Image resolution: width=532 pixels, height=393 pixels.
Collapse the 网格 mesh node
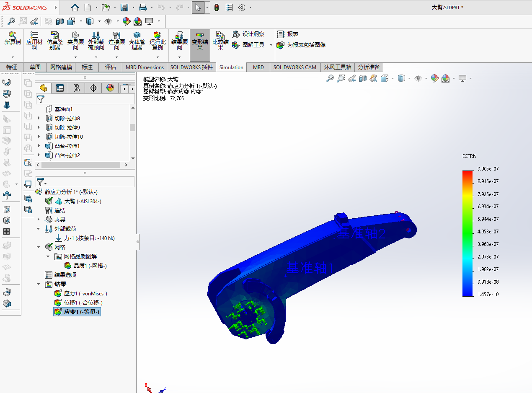tap(39, 247)
